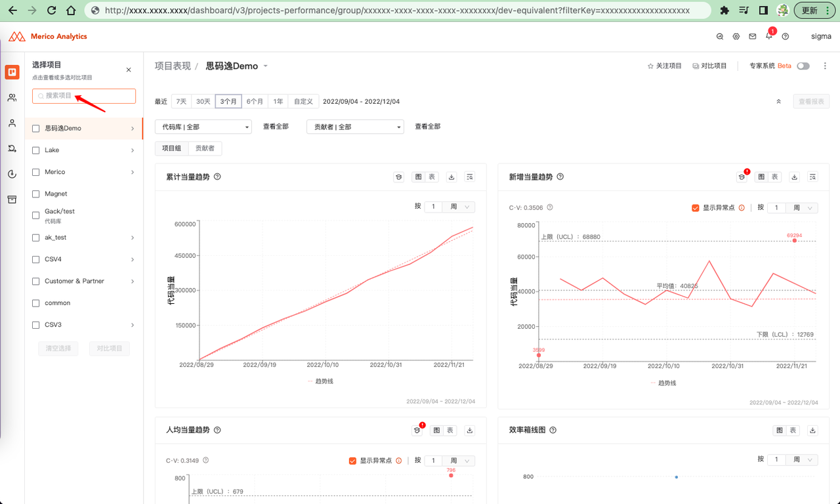Check the Lake project checkbox
This screenshot has height=504, width=840.
tap(36, 150)
